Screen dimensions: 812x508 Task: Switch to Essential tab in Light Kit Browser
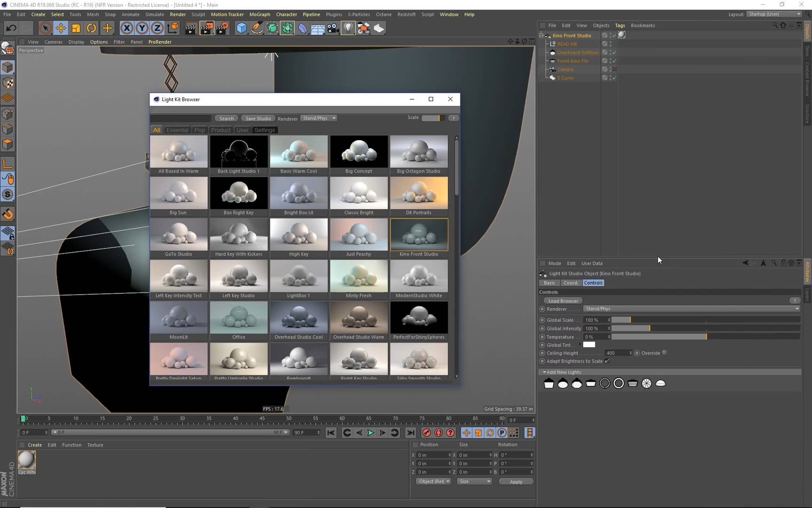[x=177, y=130]
